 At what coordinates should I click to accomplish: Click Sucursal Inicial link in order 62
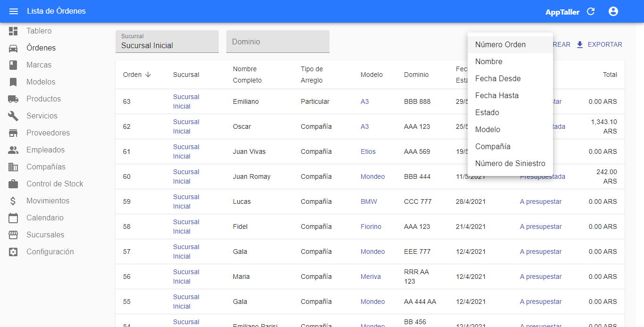[186, 126]
